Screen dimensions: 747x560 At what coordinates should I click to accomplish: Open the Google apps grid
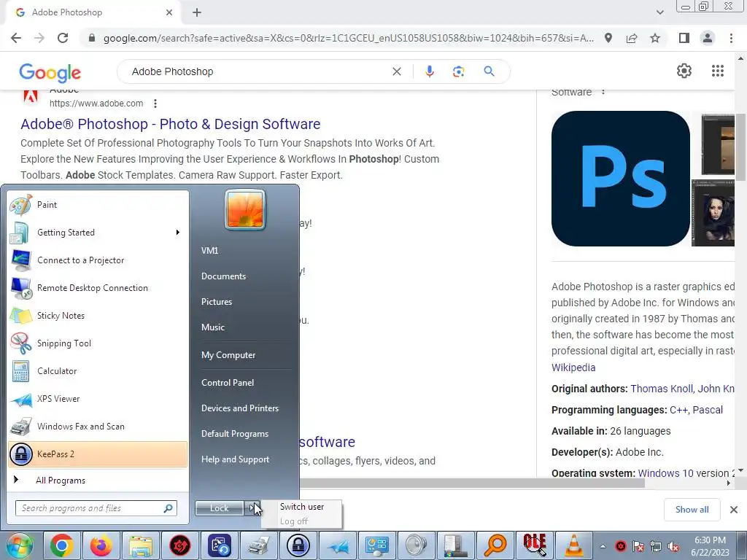pyautogui.click(x=718, y=71)
